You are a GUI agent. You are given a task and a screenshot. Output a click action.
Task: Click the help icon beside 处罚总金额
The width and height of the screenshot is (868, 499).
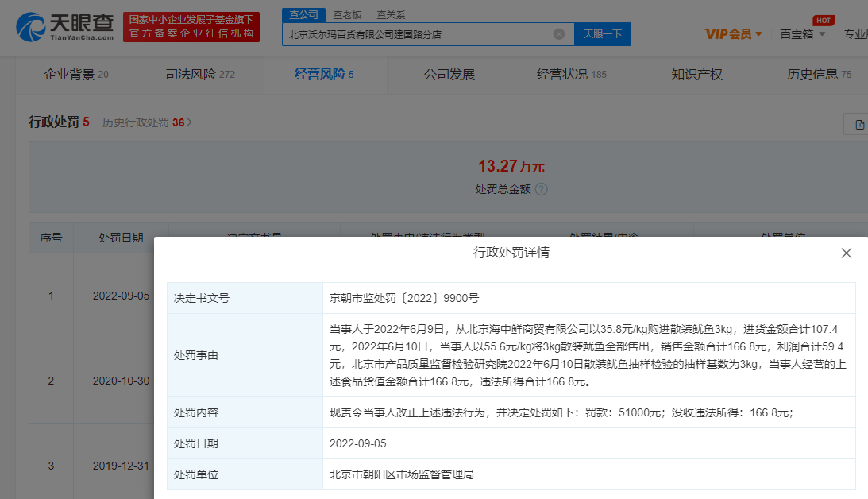click(x=542, y=190)
